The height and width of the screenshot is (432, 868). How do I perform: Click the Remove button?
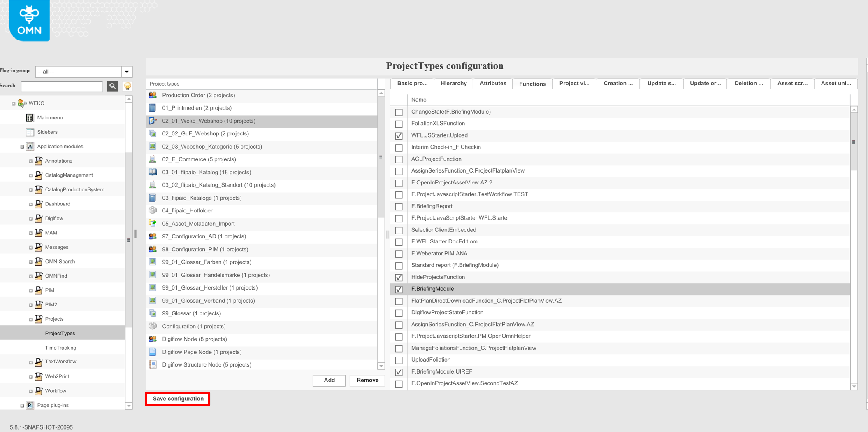click(367, 380)
